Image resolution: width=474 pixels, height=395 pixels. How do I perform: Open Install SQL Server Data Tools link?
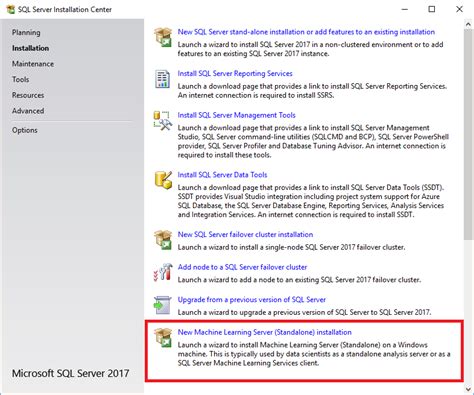222,175
